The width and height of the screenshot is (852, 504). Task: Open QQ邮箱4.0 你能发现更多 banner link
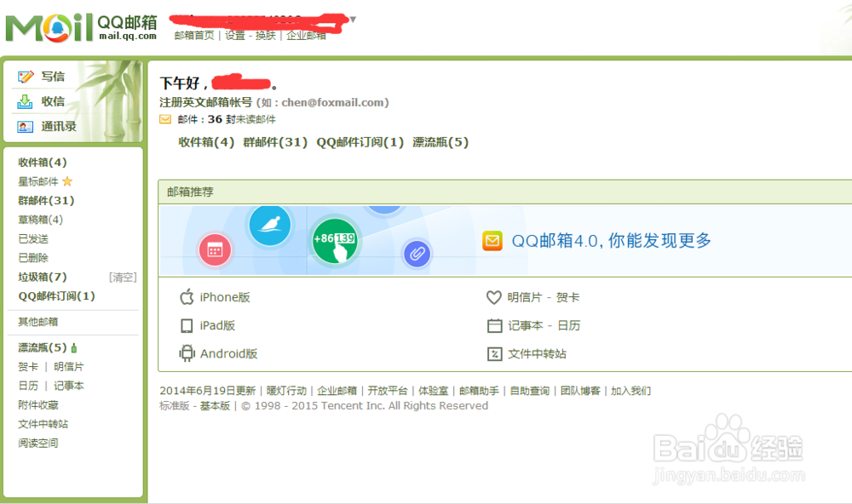tap(611, 241)
